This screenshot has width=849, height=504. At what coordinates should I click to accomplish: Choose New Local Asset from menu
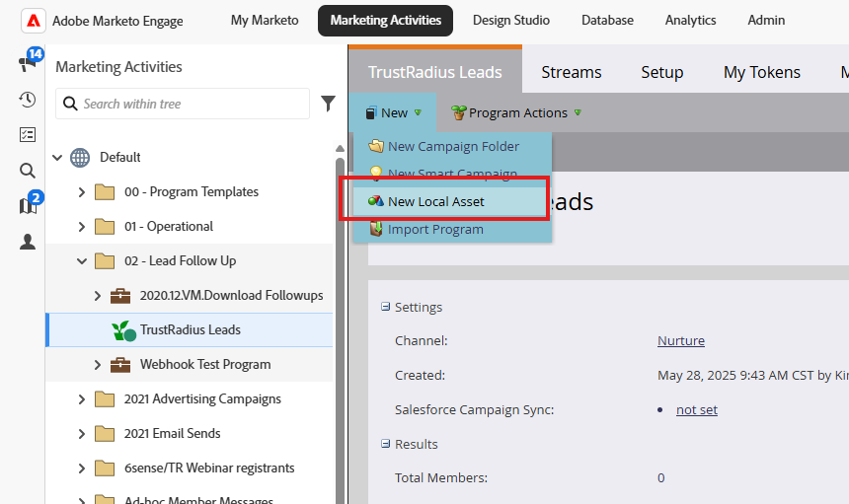click(451, 201)
